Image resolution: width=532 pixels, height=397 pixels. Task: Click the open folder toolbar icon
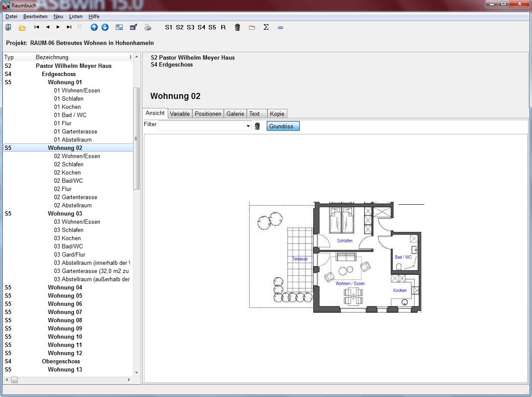pyautogui.click(x=22, y=28)
